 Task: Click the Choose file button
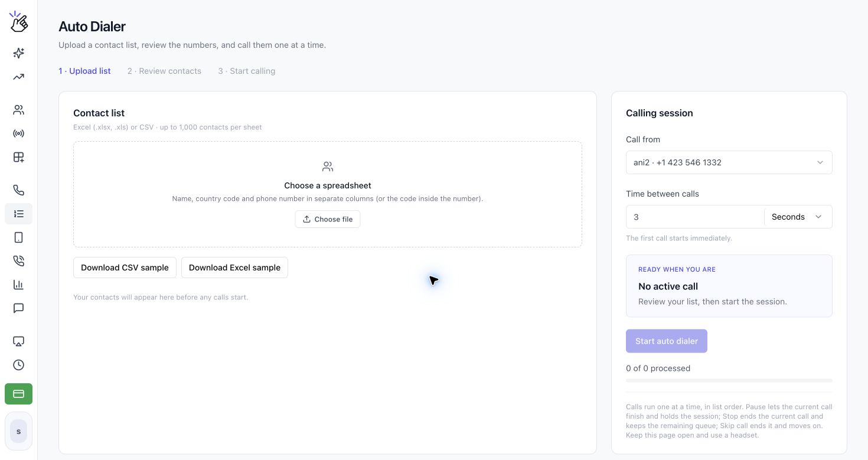328,219
